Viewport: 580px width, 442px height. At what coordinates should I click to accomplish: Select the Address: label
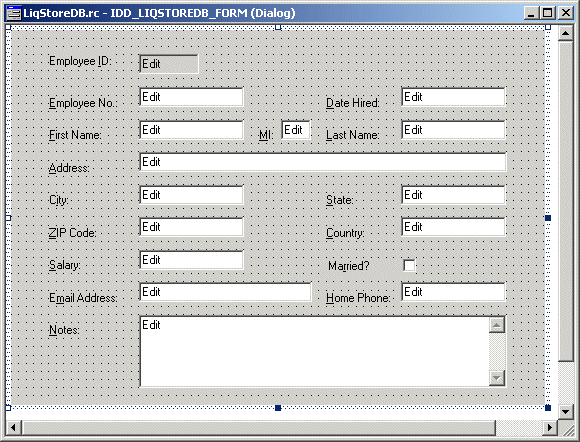coord(69,168)
